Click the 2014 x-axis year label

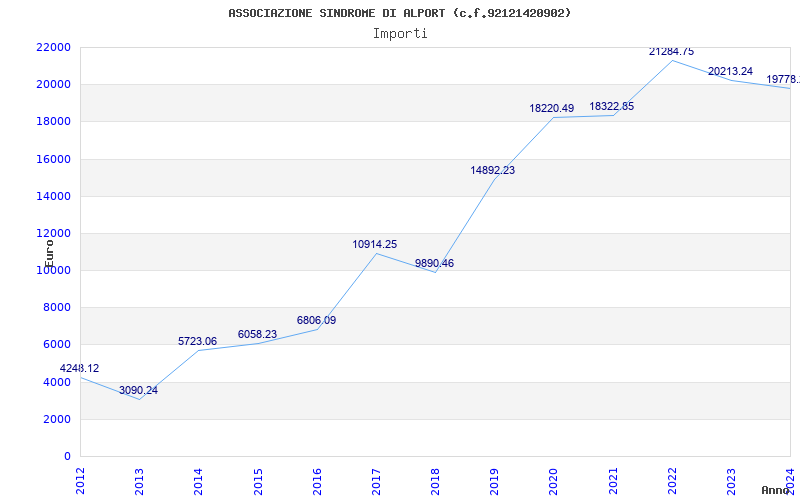coord(198,481)
